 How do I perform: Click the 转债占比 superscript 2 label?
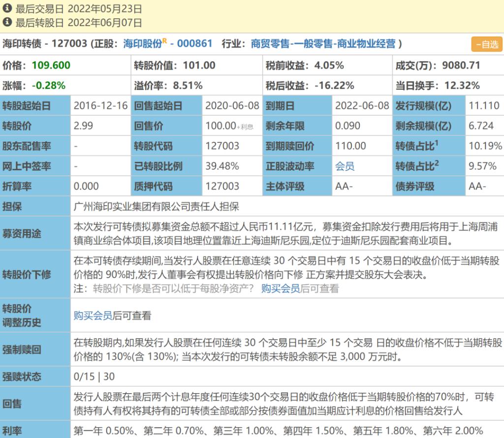point(417,166)
